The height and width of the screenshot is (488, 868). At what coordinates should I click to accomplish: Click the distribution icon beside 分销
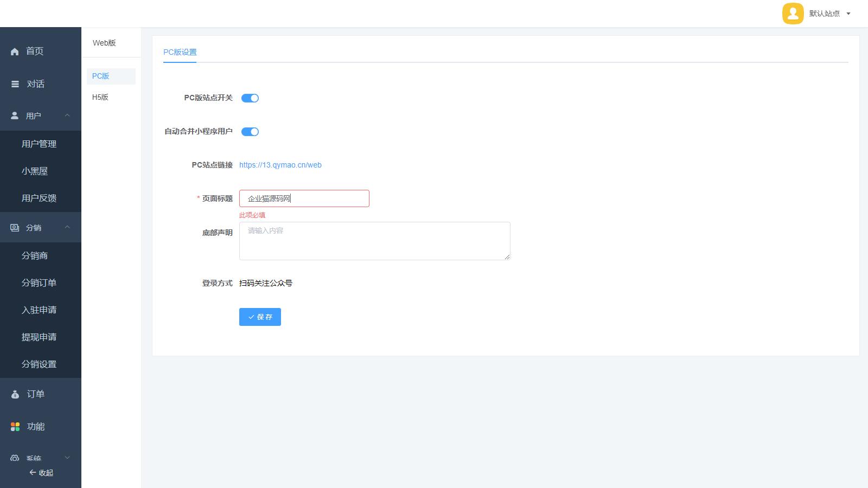coord(15,228)
